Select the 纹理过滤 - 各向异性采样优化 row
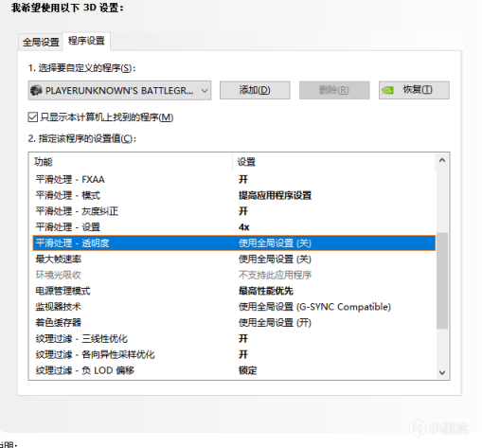The height and width of the screenshot is (448, 482). 234,354
